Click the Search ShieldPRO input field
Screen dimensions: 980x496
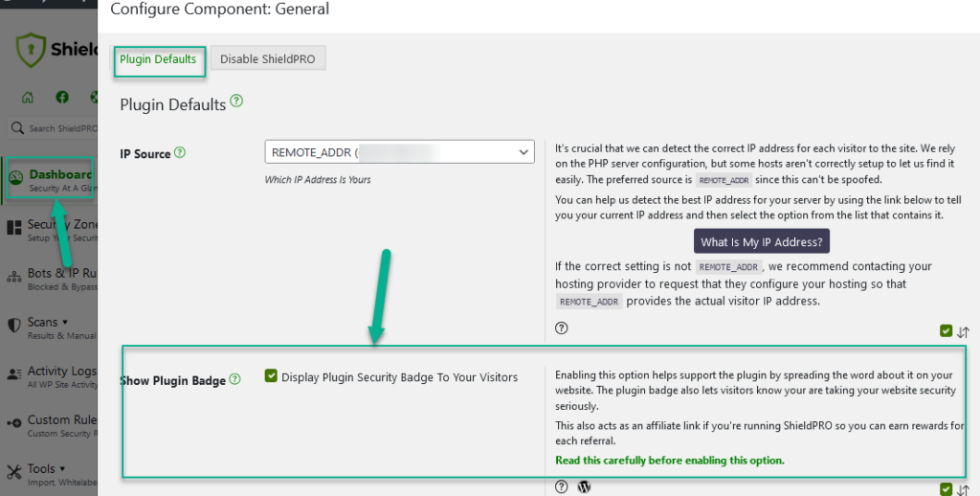point(57,128)
